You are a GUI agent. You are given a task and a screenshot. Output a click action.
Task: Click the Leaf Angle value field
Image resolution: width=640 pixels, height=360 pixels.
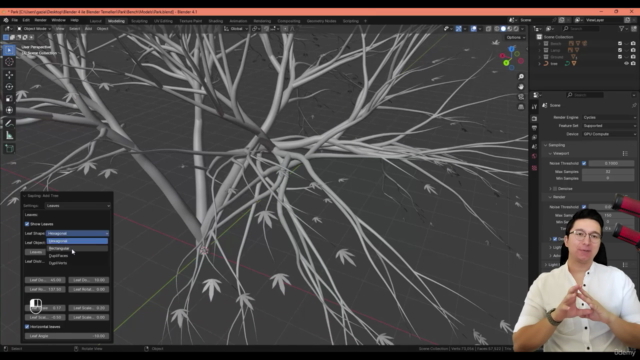pyautogui.click(x=67, y=336)
